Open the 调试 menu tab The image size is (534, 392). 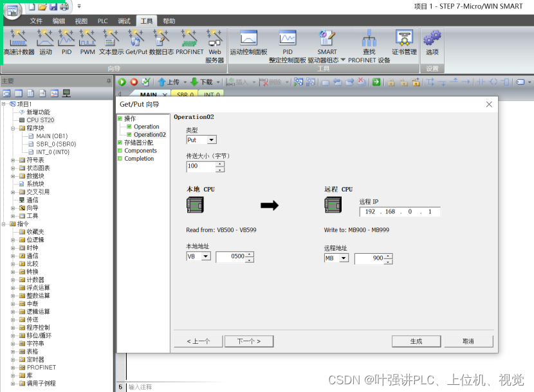[124, 21]
